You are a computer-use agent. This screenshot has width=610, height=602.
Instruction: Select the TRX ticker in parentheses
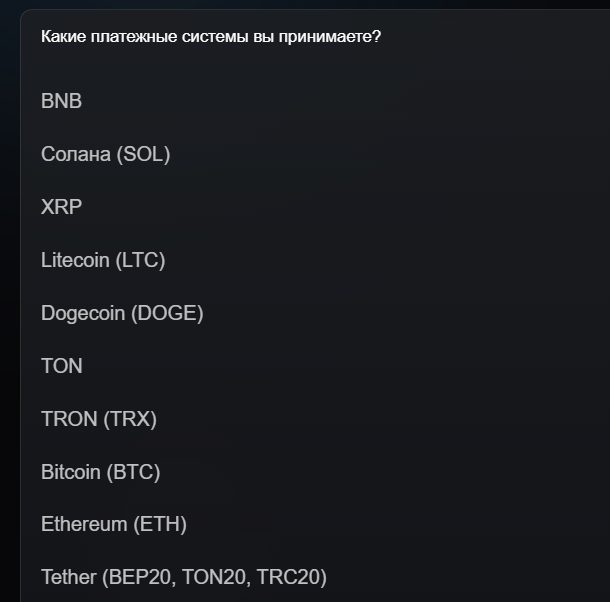tap(131, 419)
